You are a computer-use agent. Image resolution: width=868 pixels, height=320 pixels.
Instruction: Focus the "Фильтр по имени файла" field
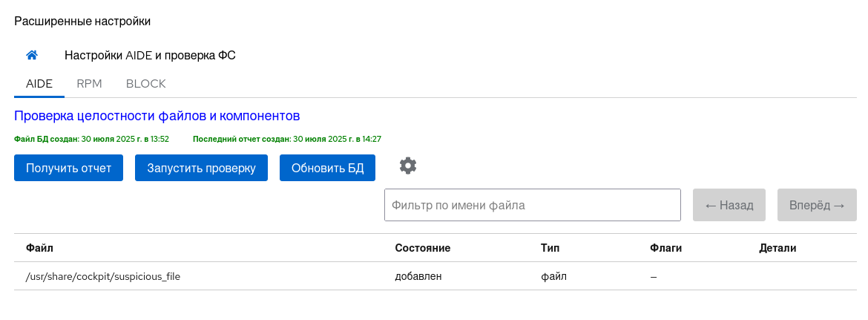532,205
